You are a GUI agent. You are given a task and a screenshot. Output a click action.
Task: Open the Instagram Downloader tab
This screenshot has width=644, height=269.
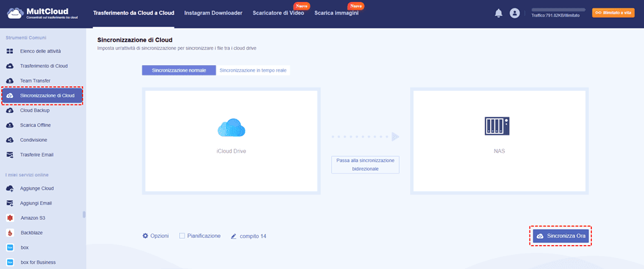tap(213, 13)
